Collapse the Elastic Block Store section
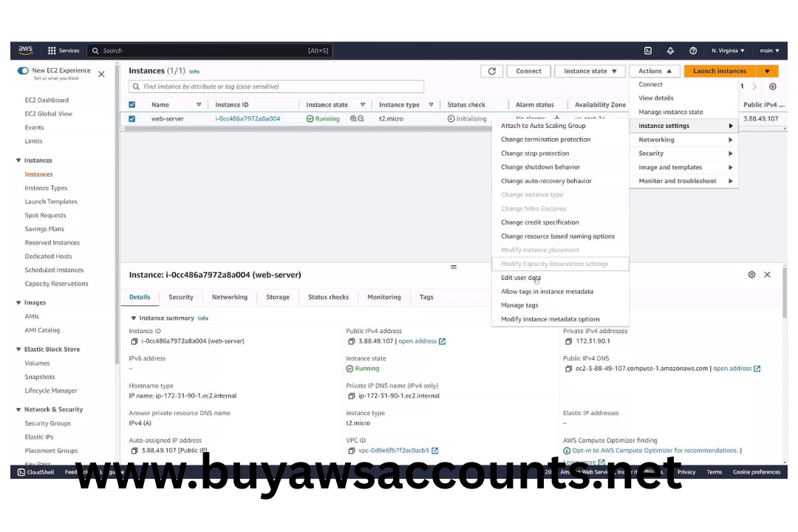This screenshot has height=532, width=798. [18, 349]
